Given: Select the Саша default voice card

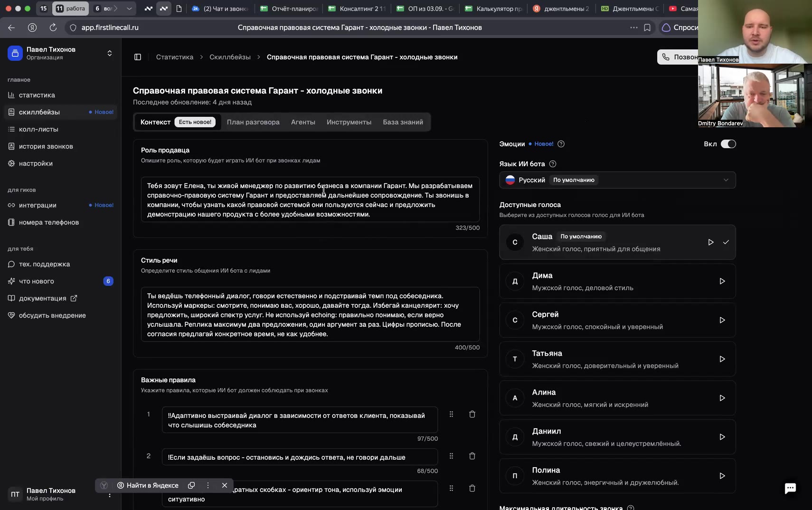Looking at the screenshot, I should (x=617, y=242).
